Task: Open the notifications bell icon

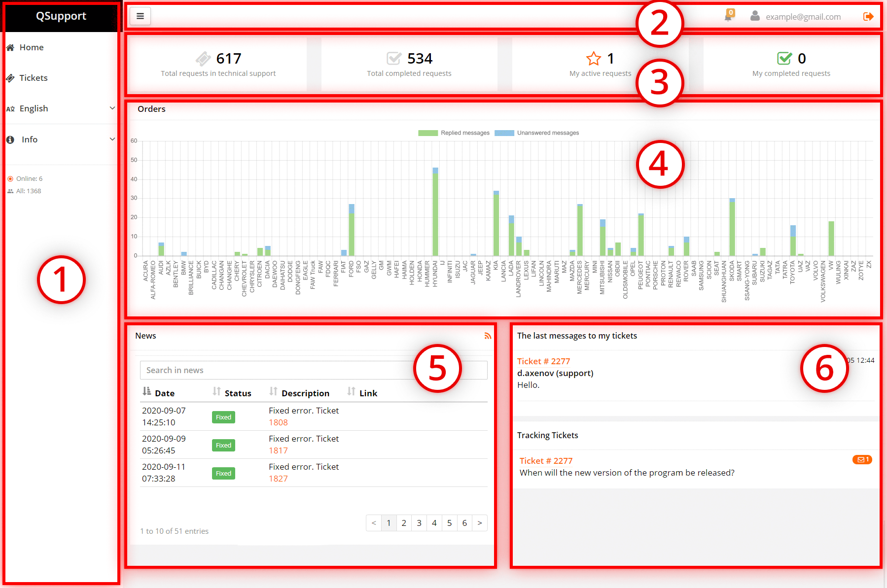Action: coord(728,17)
